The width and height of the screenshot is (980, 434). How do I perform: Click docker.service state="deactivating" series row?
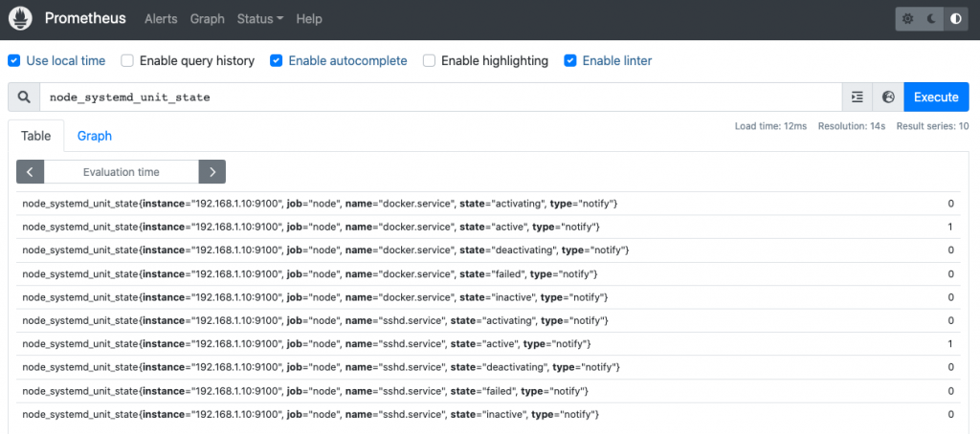click(488, 250)
